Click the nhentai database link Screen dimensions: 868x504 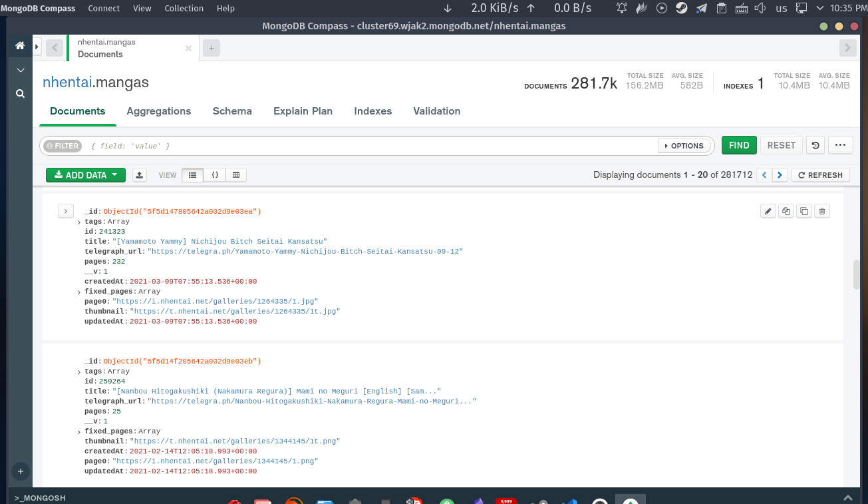click(x=67, y=83)
